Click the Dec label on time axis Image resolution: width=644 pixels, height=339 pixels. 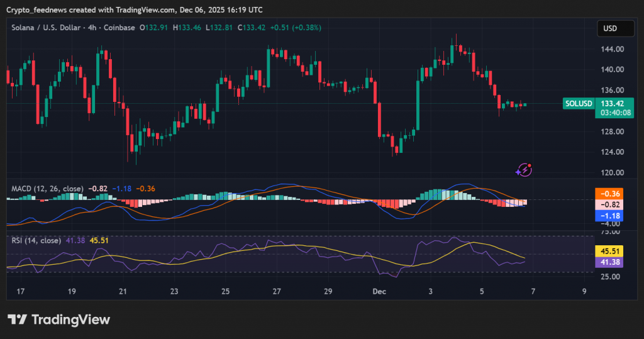(379, 292)
